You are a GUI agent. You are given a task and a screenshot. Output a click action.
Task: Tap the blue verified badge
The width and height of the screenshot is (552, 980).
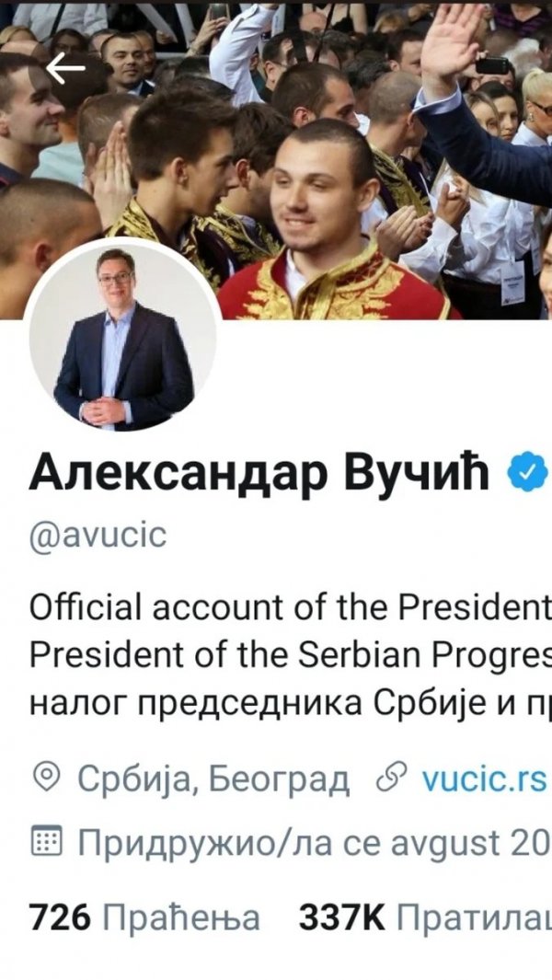[x=527, y=474]
